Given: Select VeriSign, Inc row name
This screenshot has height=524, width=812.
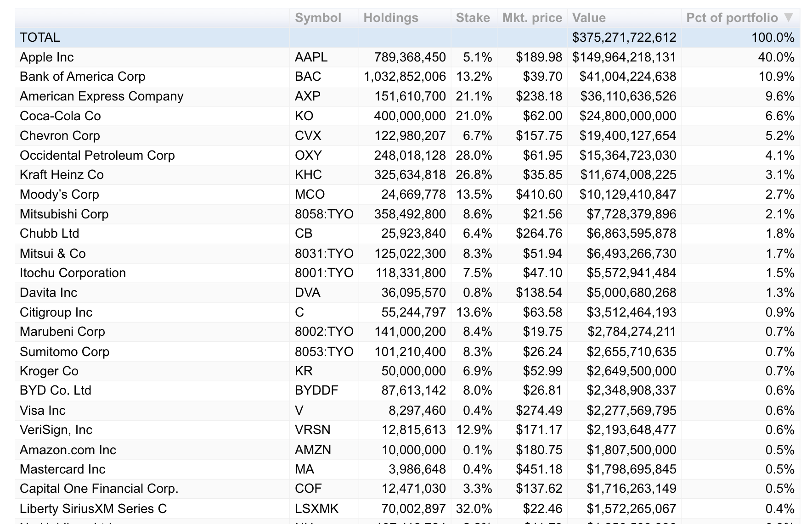Looking at the screenshot, I should (56, 430).
